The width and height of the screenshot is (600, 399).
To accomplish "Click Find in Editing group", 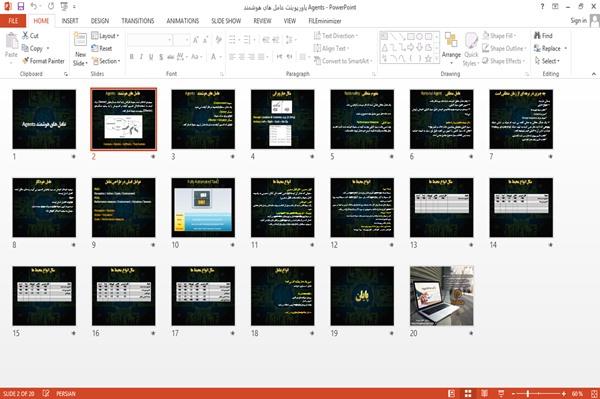I will coord(543,36).
